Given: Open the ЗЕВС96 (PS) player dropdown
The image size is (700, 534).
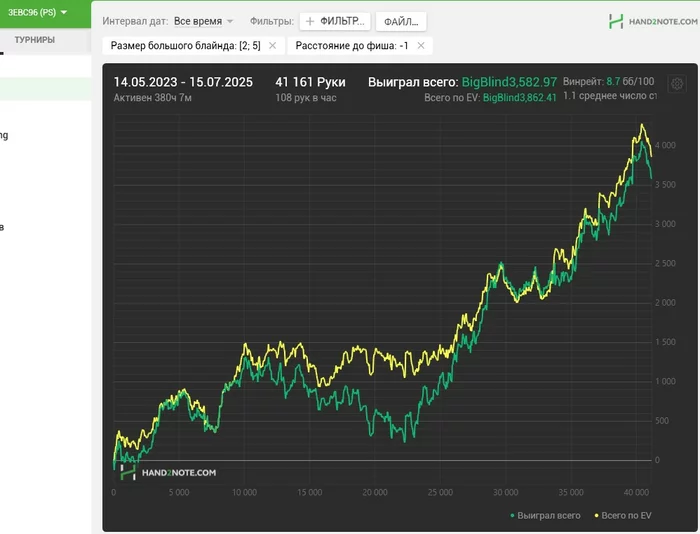Looking at the screenshot, I should [x=38, y=13].
